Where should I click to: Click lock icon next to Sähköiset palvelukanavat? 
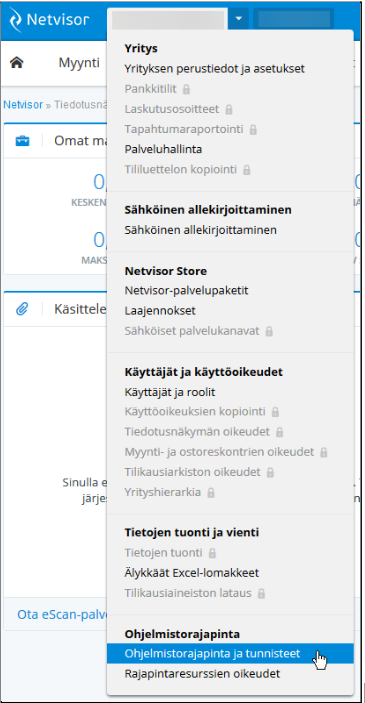(269, 331)
